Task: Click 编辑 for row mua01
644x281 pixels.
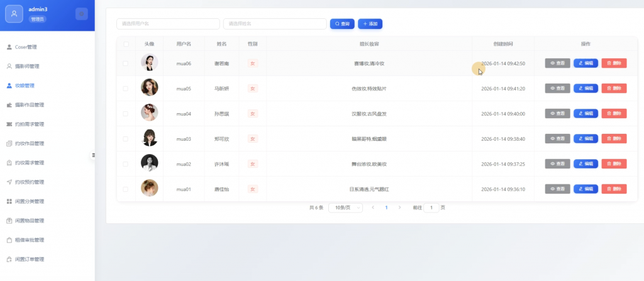Action: (586, 189)
